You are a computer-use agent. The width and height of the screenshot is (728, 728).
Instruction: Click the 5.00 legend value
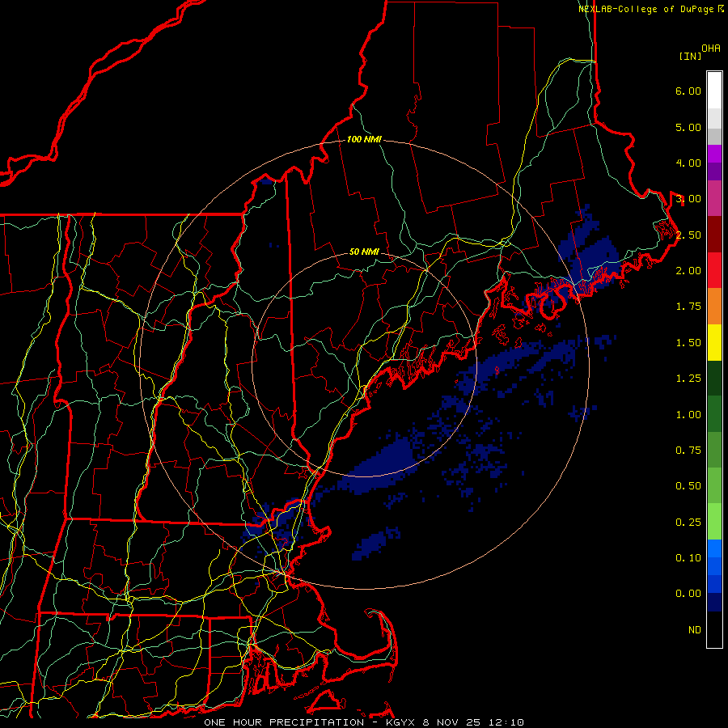pyautogui.click(x=688, y=127)
